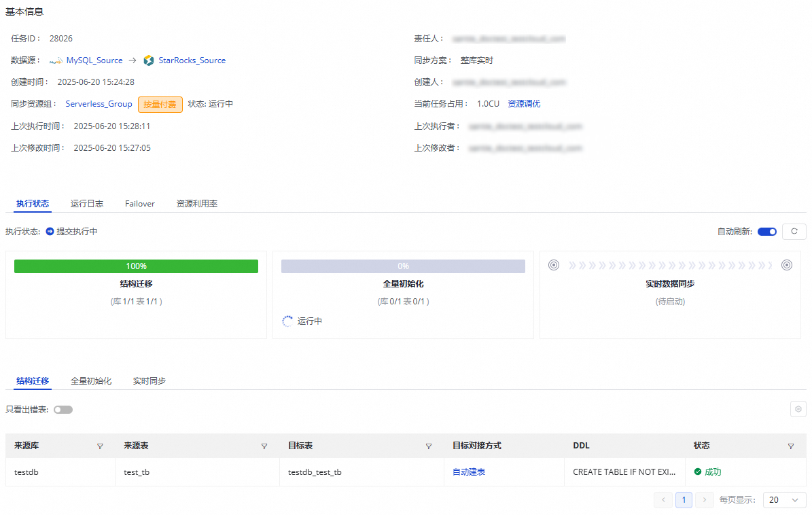812x515 pixels.
Task: Switch to the 执行状态 tab
Action: (33, 204)
